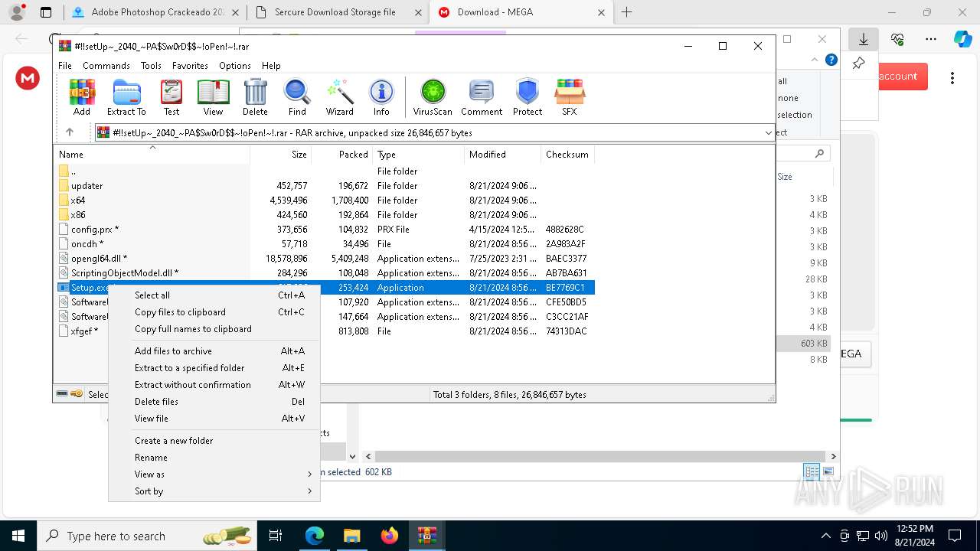Sort file list by Checksum column
The image size is (980, 551).
(567, 155)
